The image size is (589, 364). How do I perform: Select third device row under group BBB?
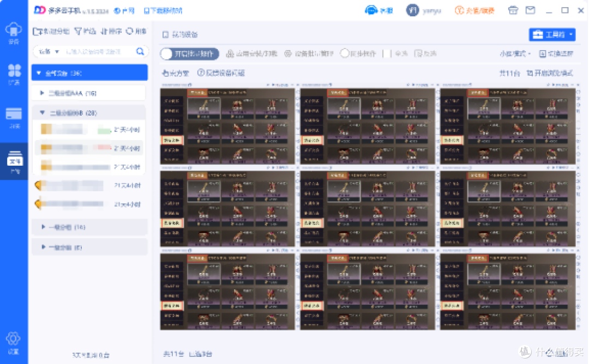tap(90, 167)
